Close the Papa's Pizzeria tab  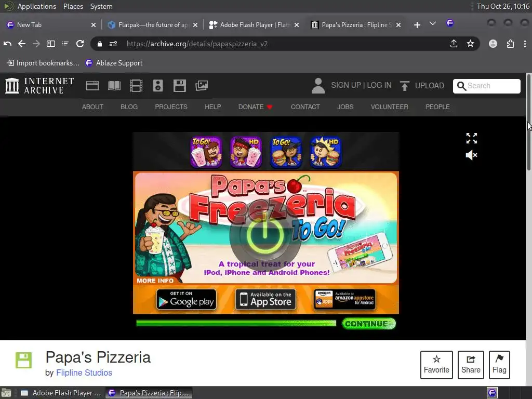(398, 25)
